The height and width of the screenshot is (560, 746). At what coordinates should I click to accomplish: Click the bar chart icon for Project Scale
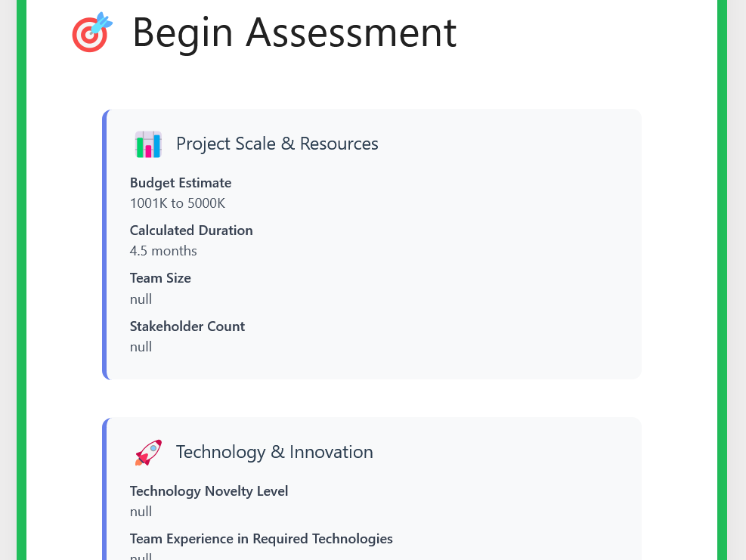pos(148,144)
